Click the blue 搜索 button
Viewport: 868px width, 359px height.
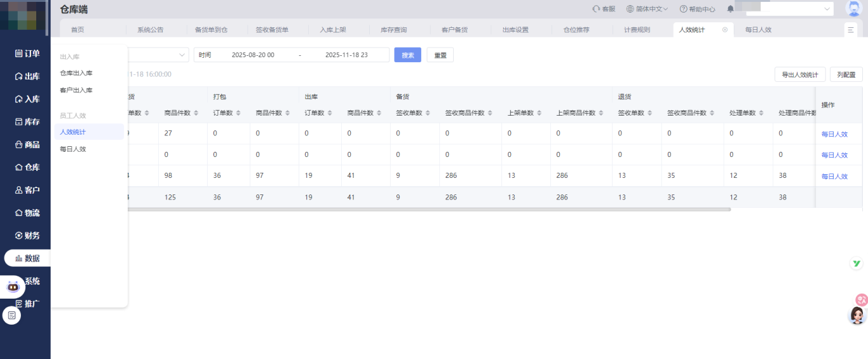[407, 55]
